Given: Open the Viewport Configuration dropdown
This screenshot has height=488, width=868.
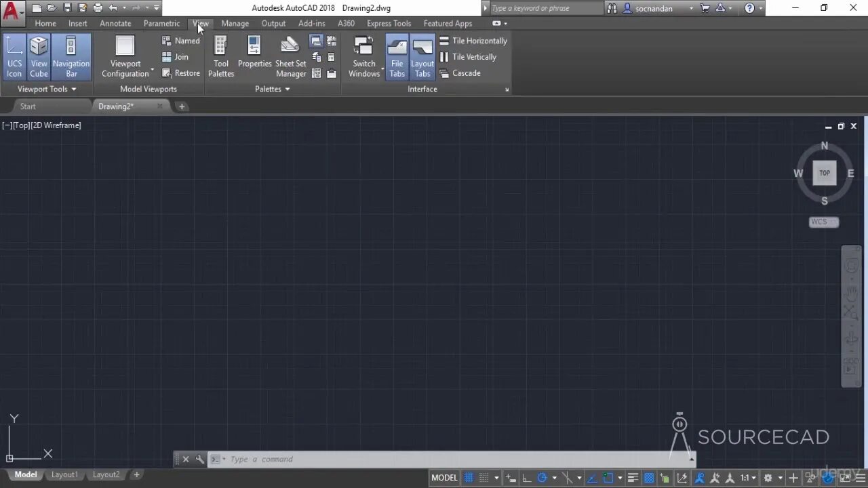Looking at the screenshot, I should 125,56.
